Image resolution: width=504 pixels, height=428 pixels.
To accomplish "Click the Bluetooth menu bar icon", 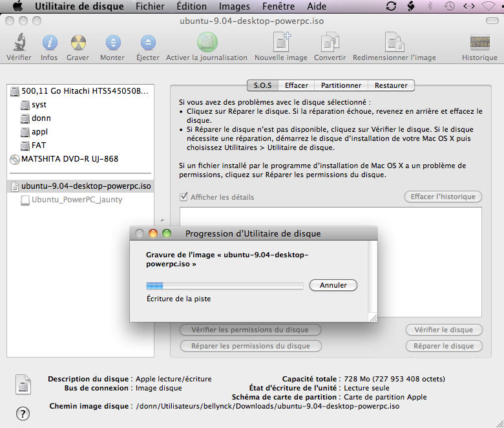I will click(x=430, y=6).
